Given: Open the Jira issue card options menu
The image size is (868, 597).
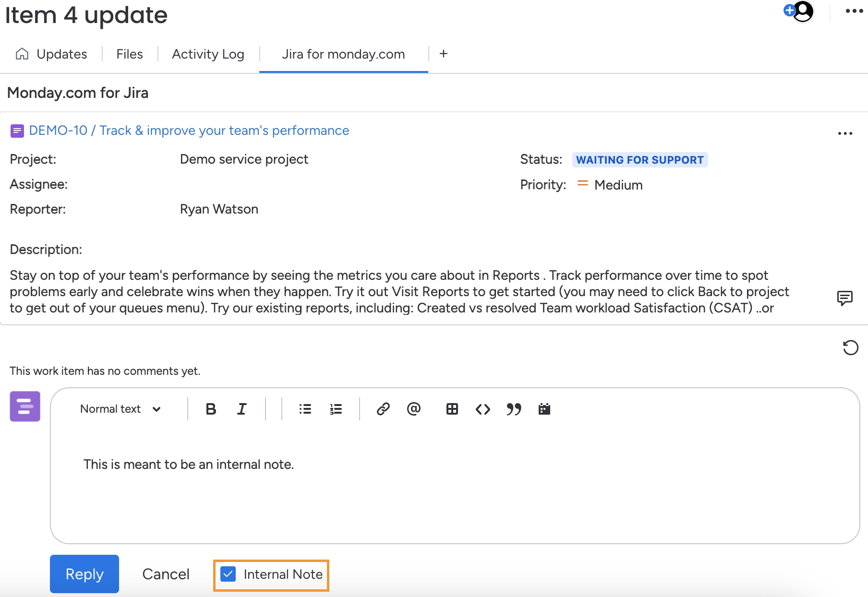Looking at the screenshot, I should click(x=845, y=133).
